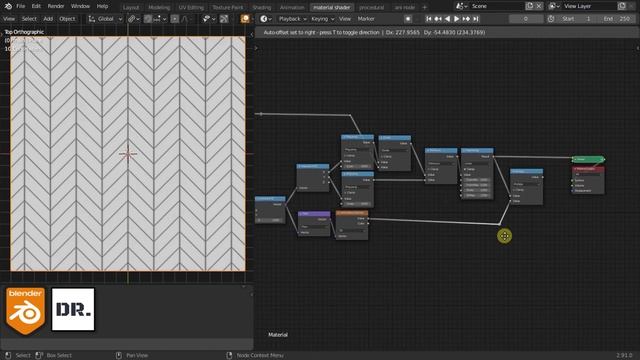640x360 pixels.
Task: Open the Edit menu
Action: [x=36, y=6]
